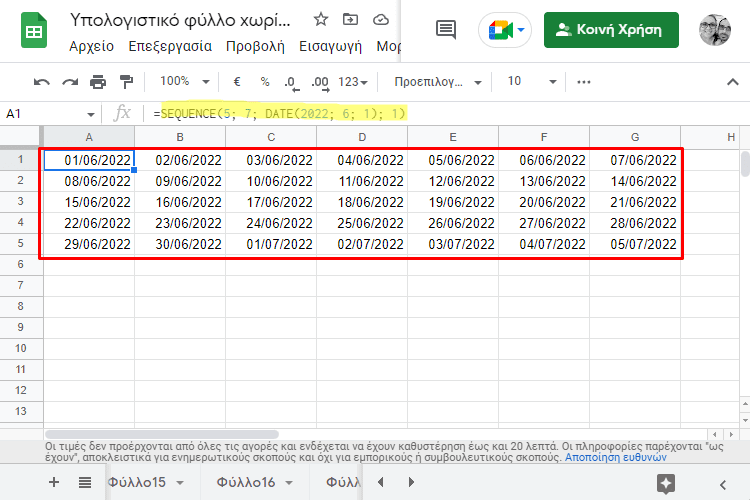Select cell with 26/06/2022
Screen dimensions: 750x500
click(x=453, y=223)
